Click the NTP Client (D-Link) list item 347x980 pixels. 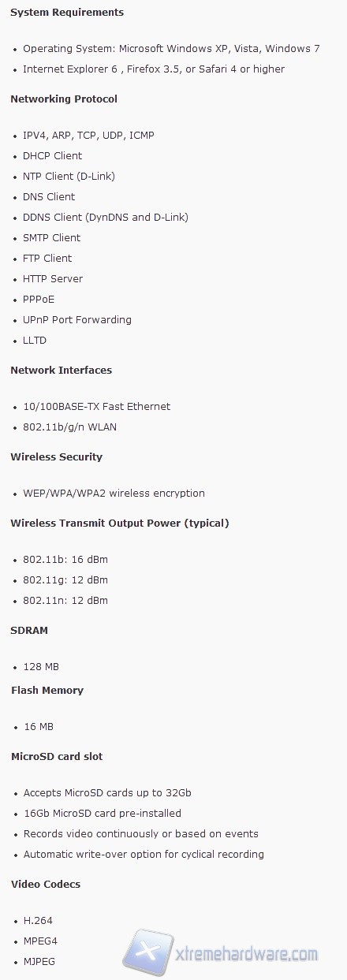69,177
